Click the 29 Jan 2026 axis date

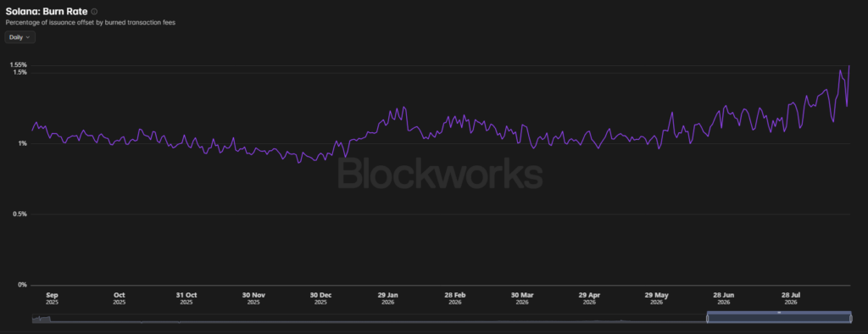(x=387, y=298)
